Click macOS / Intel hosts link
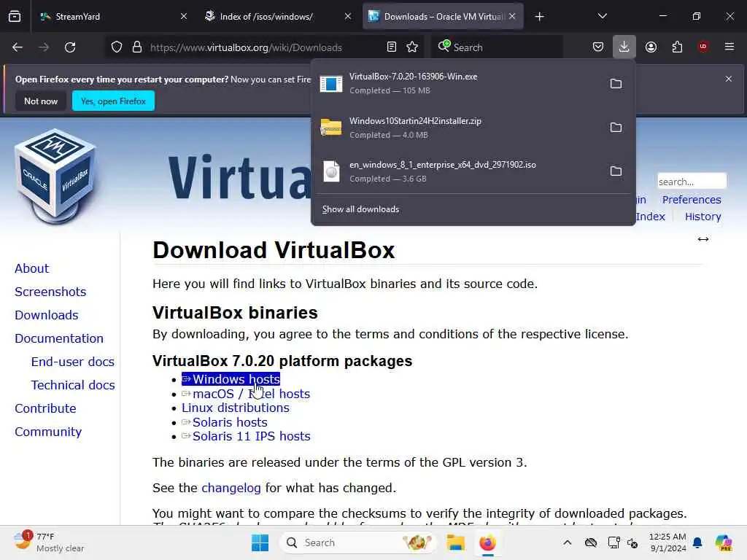Screen dimensions: 747x560 coord(246,394)
